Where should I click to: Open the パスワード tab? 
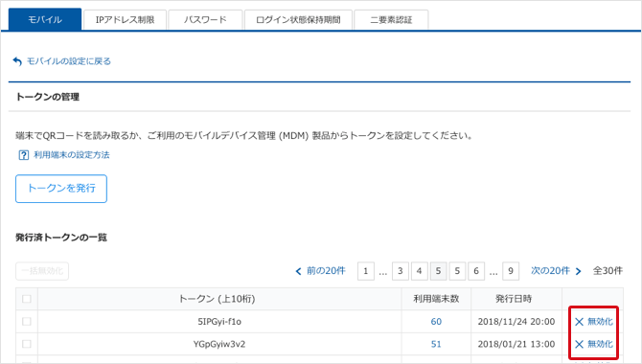point(205,20)
